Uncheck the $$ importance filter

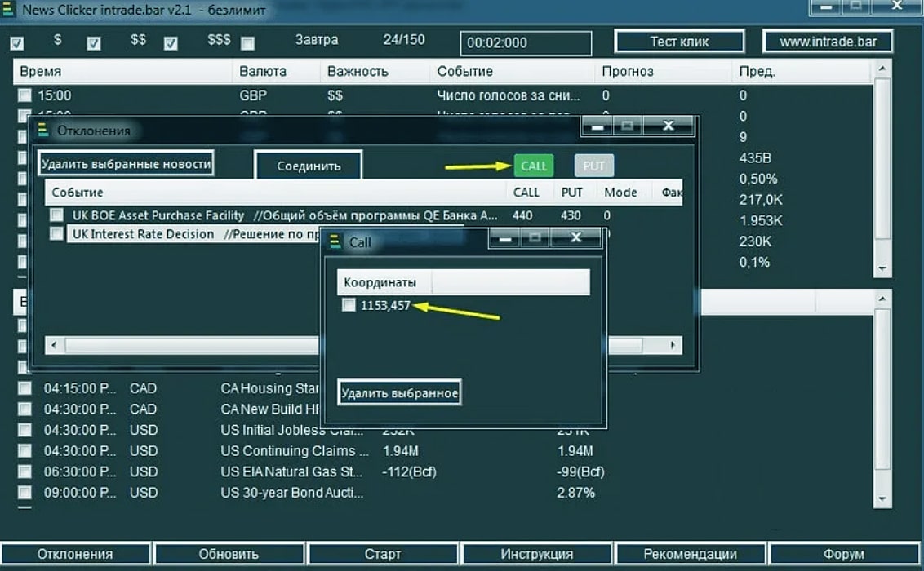click(94, 43)
